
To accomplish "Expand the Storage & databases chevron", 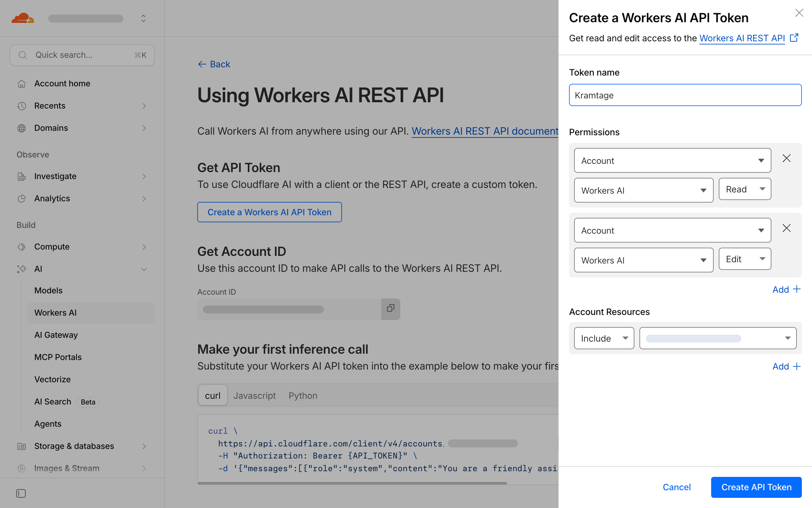I will [x=144, y=446].
